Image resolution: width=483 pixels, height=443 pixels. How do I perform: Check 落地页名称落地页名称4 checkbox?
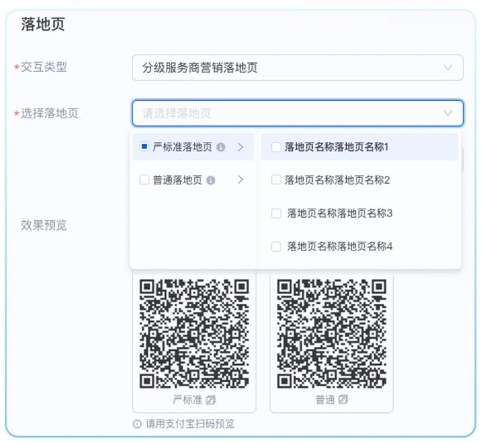[x=276, y=247]
